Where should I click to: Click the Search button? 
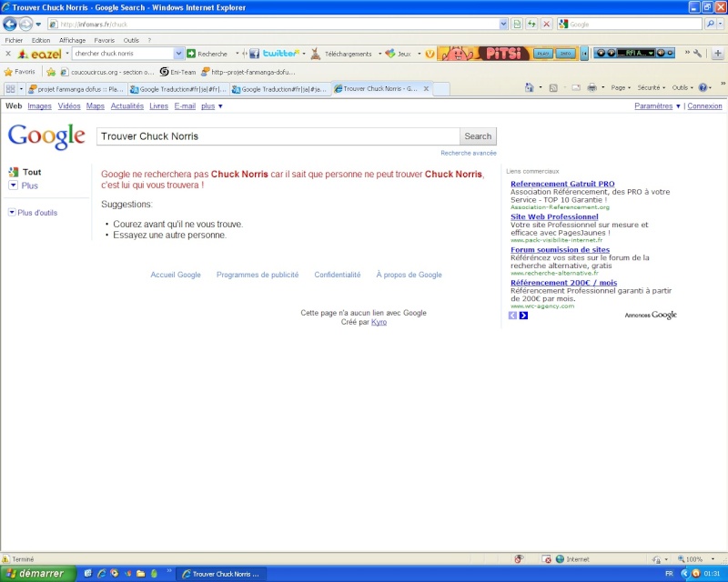(478, 136)
